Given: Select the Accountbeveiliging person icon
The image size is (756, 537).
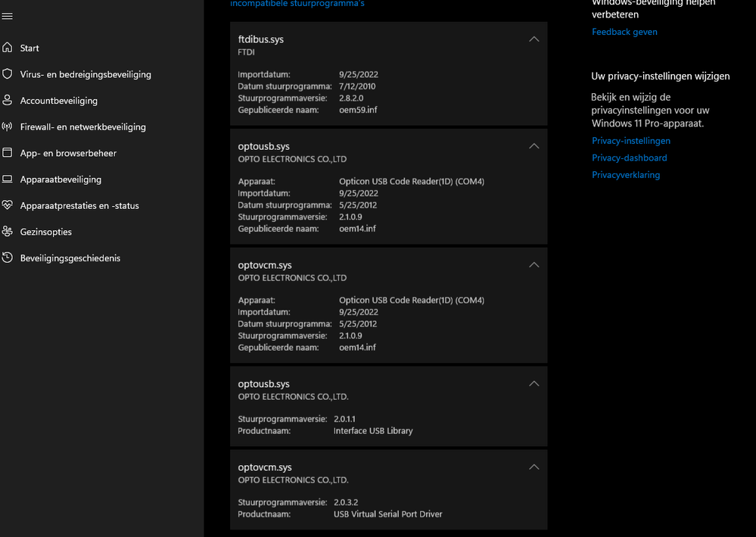Looking at the screenshot, I should (8, 101).
